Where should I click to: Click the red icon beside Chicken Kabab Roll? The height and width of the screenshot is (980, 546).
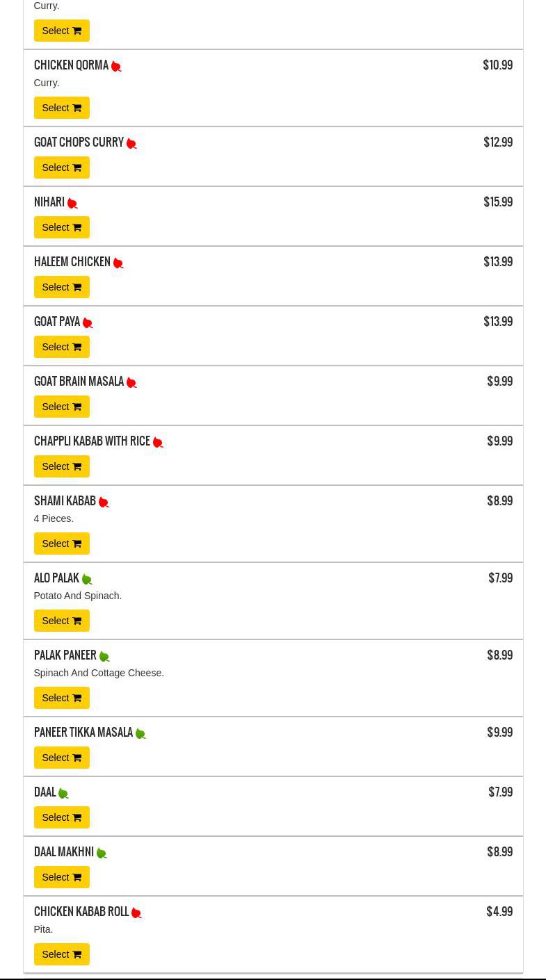[136, 913]
